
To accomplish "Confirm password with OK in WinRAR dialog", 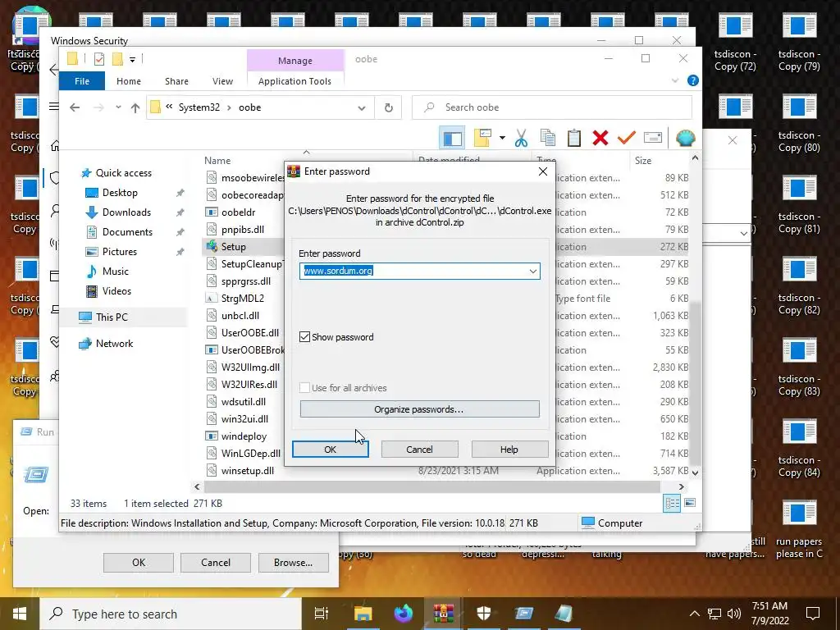I will (x=330, y=450).
